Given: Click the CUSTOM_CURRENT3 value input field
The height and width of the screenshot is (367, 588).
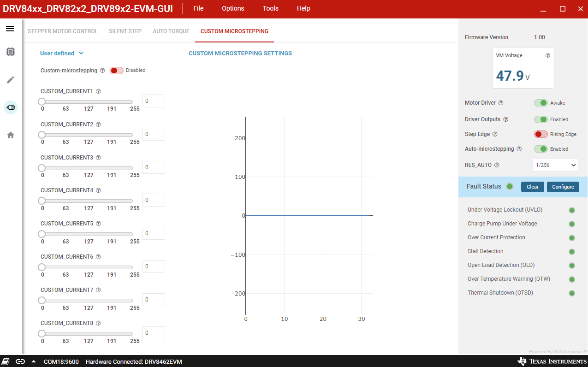Looking at the screenshot, I should (x=154, y=167).
